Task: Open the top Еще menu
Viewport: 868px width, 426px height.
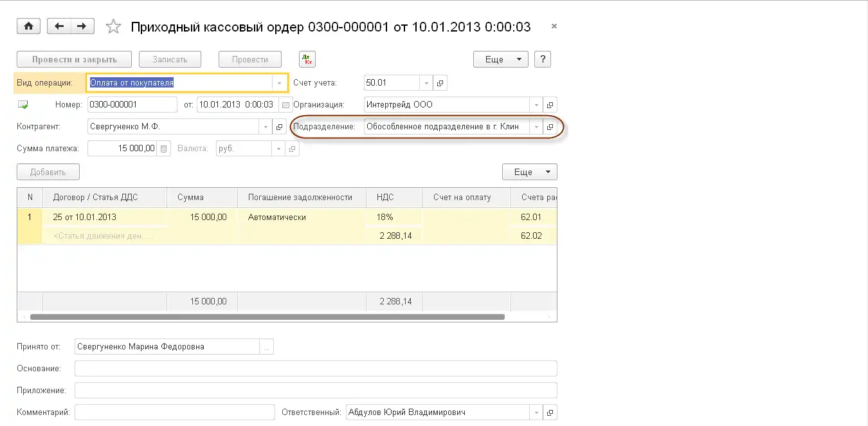Action: 500,59
